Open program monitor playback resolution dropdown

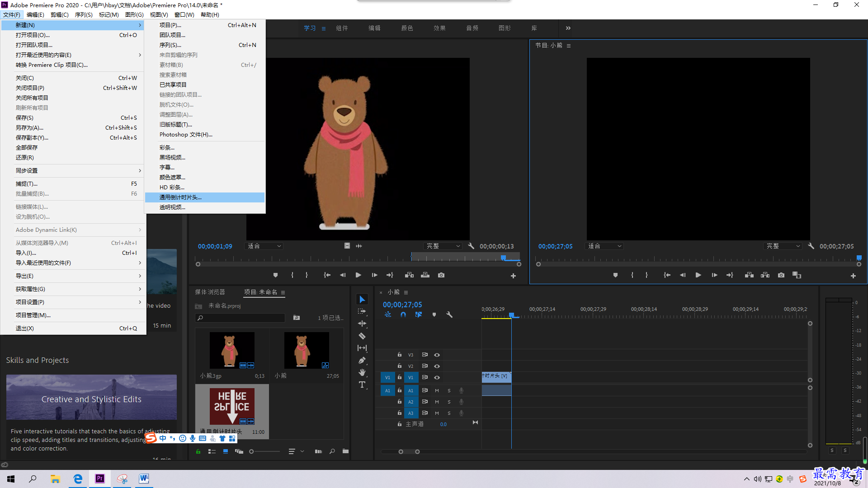pos(783,246)
